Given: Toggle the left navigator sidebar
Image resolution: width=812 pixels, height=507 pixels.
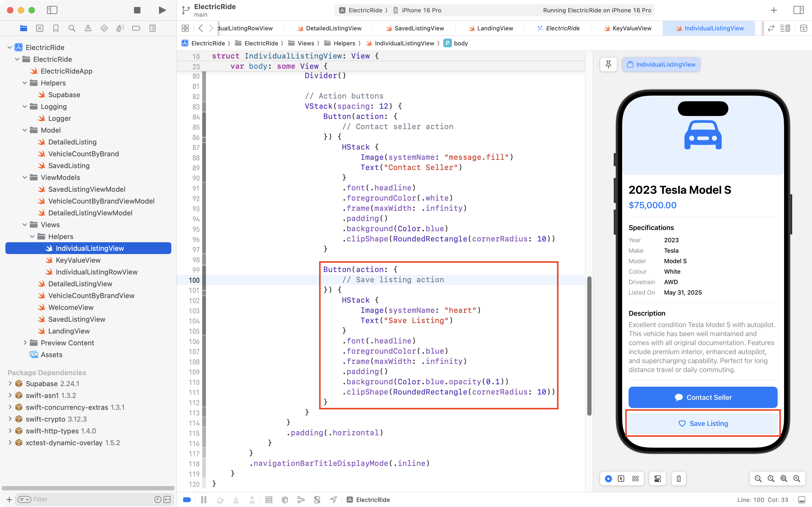Looking at the screenshot, I should tap(52, 10).
